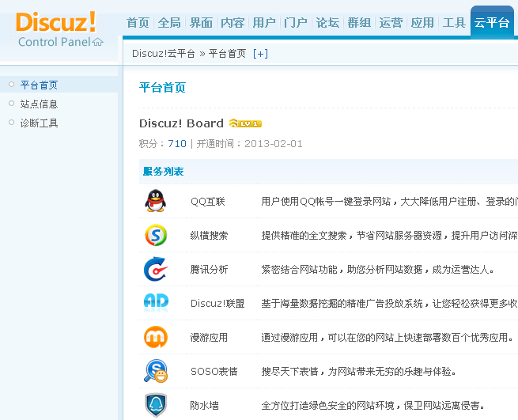Open the 运营 top menu
This screenshot has width=518, height=420.
point(391,23)
